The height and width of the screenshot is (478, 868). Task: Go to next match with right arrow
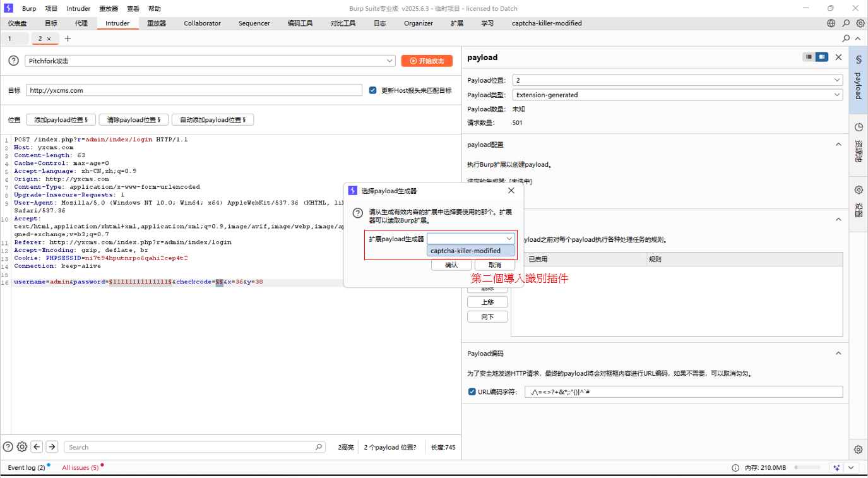[52, 447]
